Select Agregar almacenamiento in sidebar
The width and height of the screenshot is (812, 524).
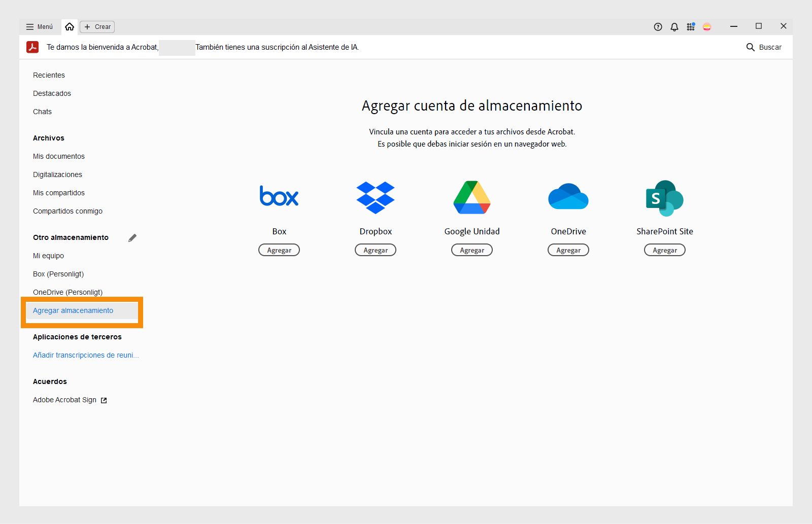[73, 310]
